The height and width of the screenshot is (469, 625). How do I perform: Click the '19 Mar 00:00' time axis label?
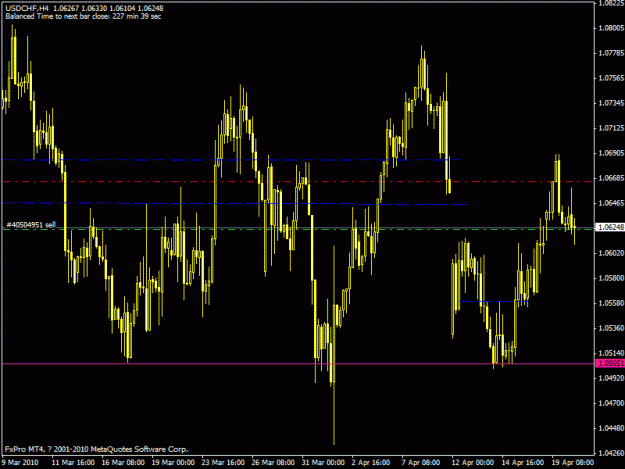point(173,463)
